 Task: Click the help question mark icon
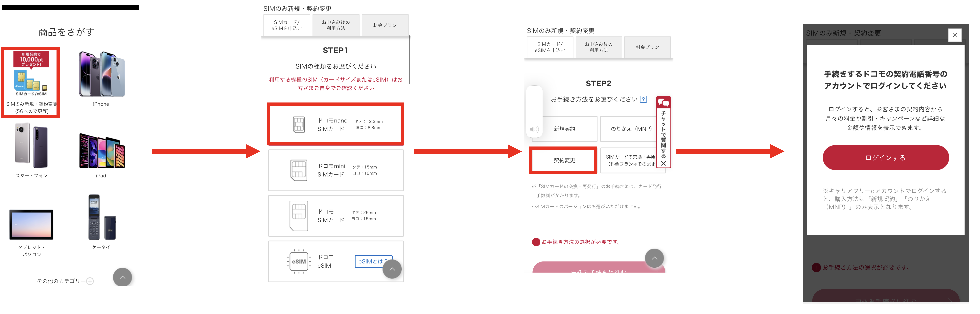click(x=643, y=99)
